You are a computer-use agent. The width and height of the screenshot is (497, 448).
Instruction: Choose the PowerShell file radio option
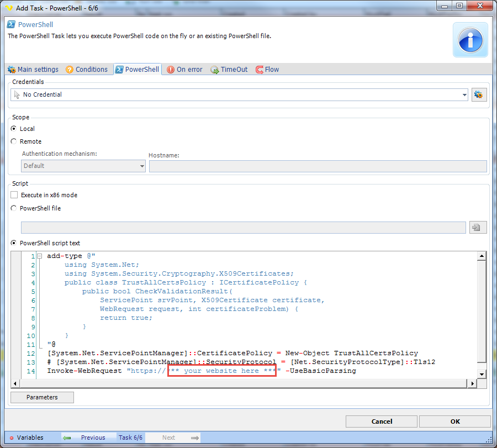click(14, 208)
